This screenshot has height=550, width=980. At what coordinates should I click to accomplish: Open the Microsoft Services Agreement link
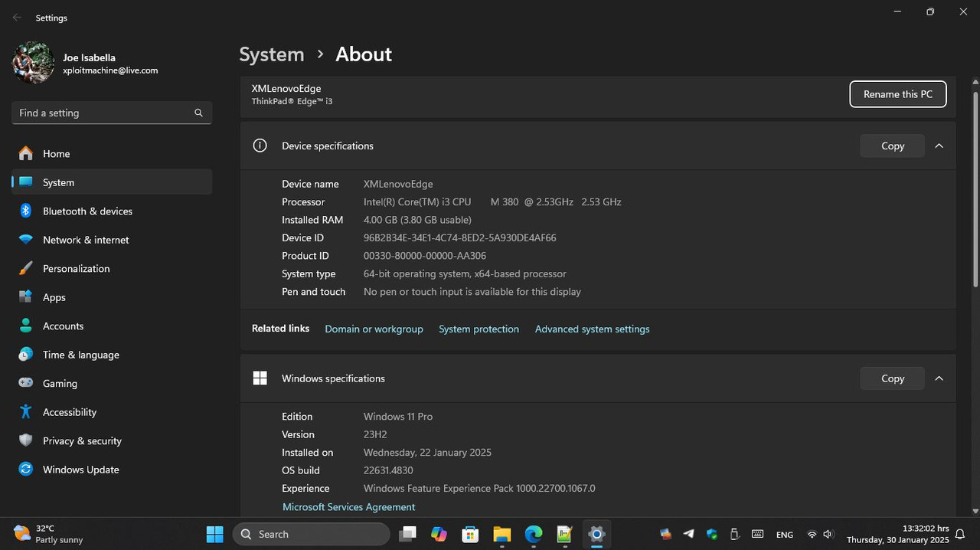[x=348, y=507]
